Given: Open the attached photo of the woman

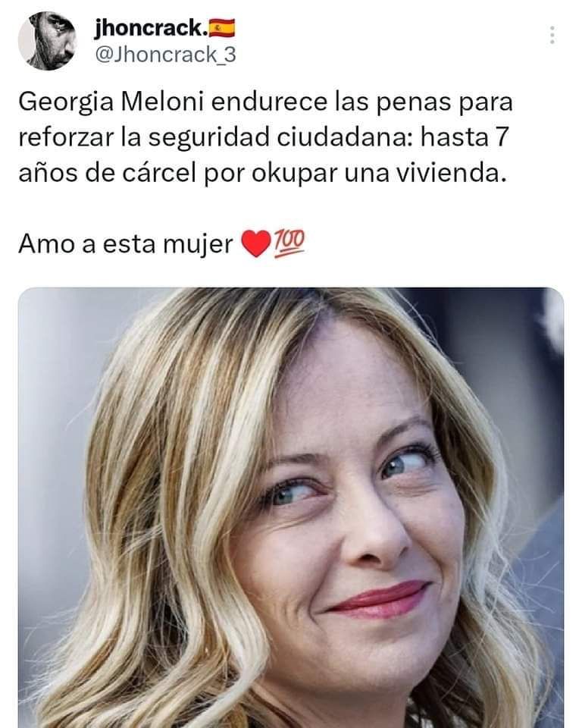Looking at the screenshot, I should point(291,507).
